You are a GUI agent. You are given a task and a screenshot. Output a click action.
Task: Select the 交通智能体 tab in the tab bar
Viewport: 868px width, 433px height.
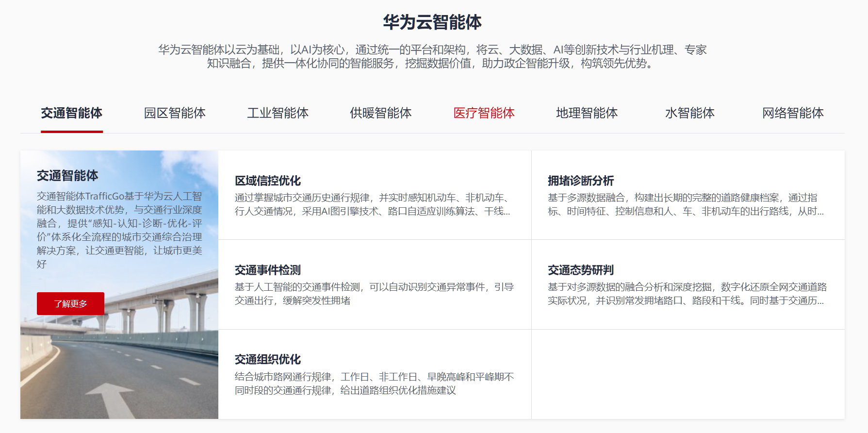click(x=72, y=113)
